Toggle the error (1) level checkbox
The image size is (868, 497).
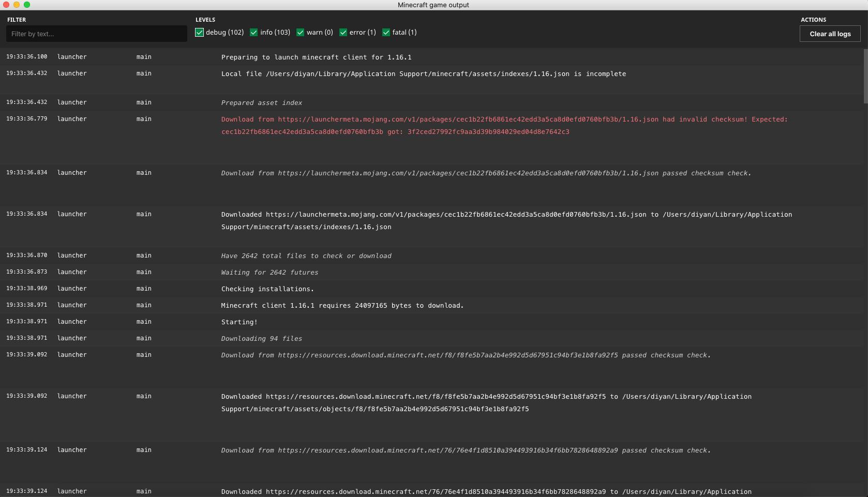[x=343, y=33]
